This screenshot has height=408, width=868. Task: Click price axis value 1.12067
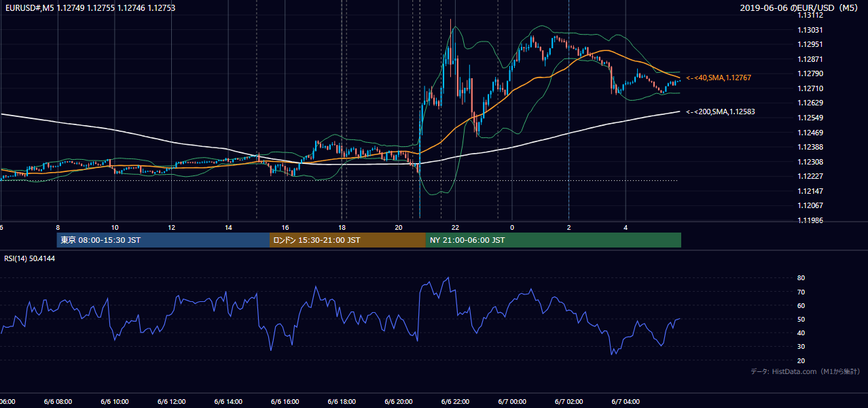[810, 205]
